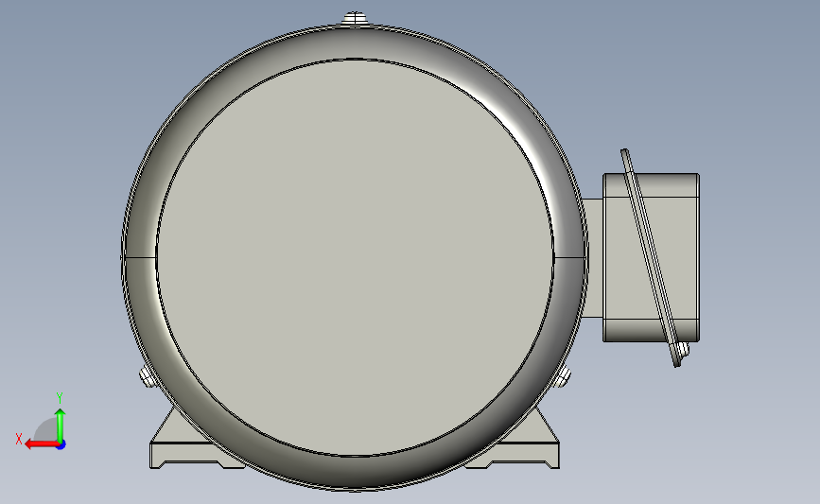Select the tilted junction box cover plate
The image size is (820, 504).
click(651, 258)
